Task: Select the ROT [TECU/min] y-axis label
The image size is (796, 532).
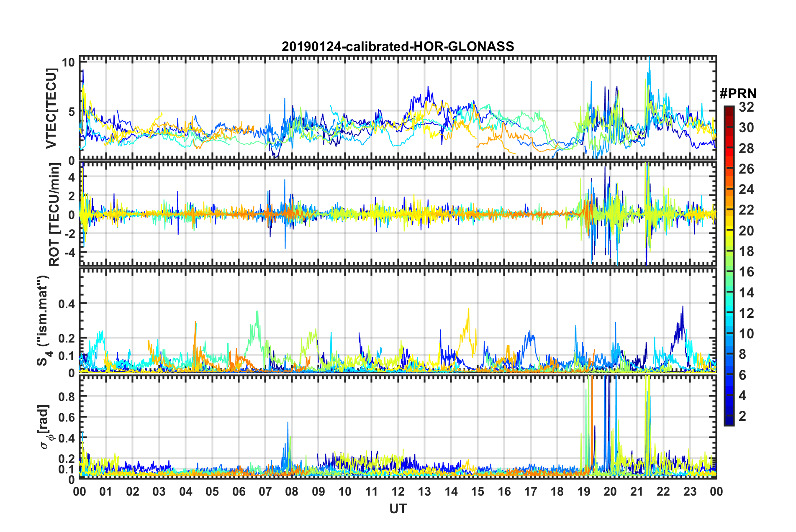Action: tap(54, 215)
